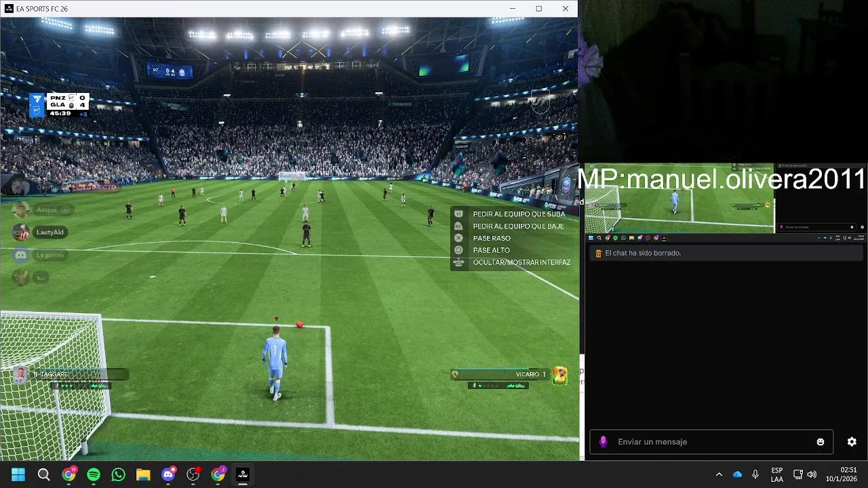Screen dimensions: 868x488
Task: Click the 45:39 match clock
Action: pos(60,113)
